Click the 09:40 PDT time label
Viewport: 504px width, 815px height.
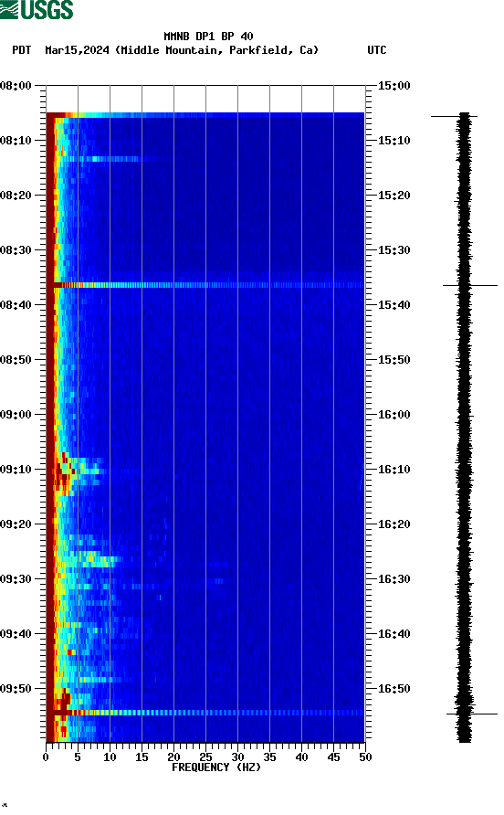(x=16, y=633)
